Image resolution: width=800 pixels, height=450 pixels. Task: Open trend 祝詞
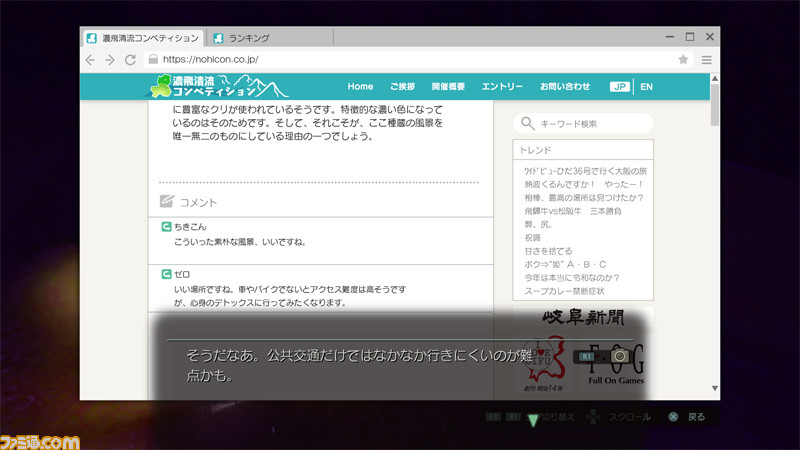532,237
